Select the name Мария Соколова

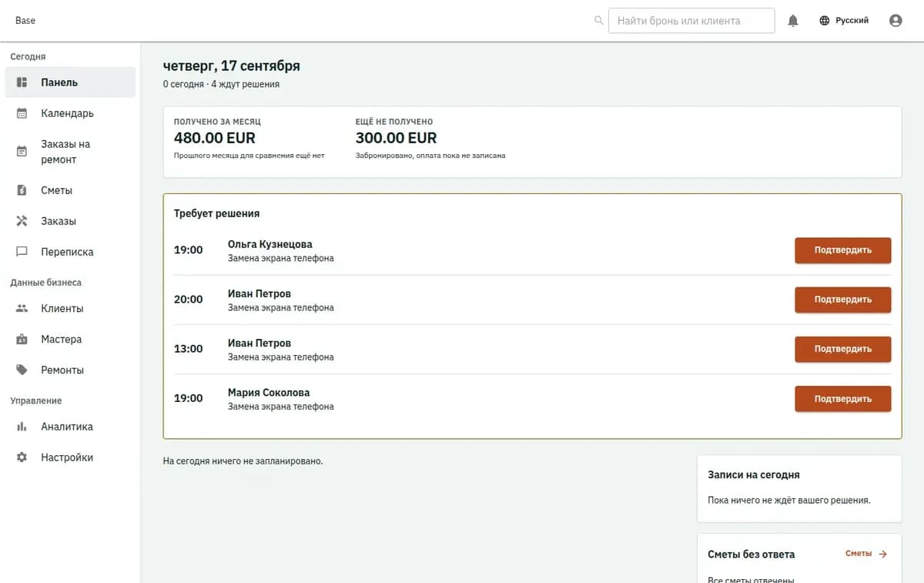269,393
